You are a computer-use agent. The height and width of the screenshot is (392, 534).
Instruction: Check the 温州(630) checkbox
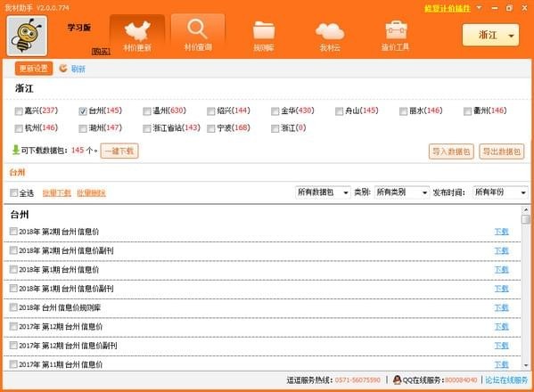coord(147,111)
